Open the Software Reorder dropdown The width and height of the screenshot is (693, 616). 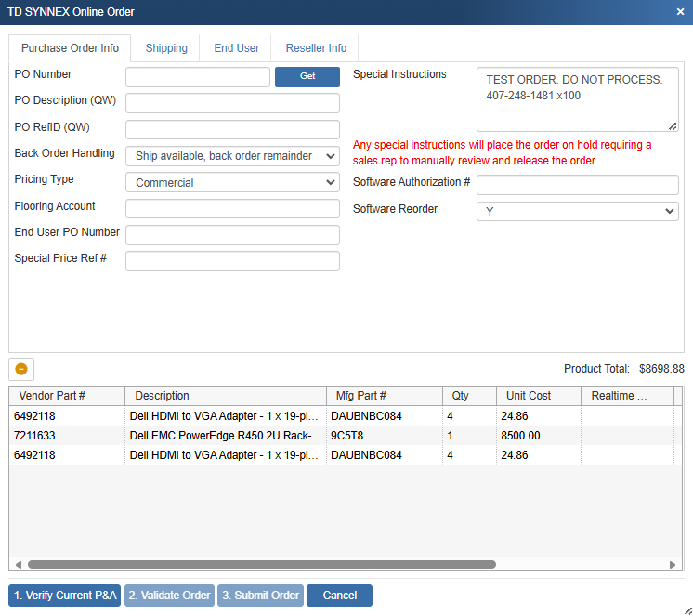577,212
